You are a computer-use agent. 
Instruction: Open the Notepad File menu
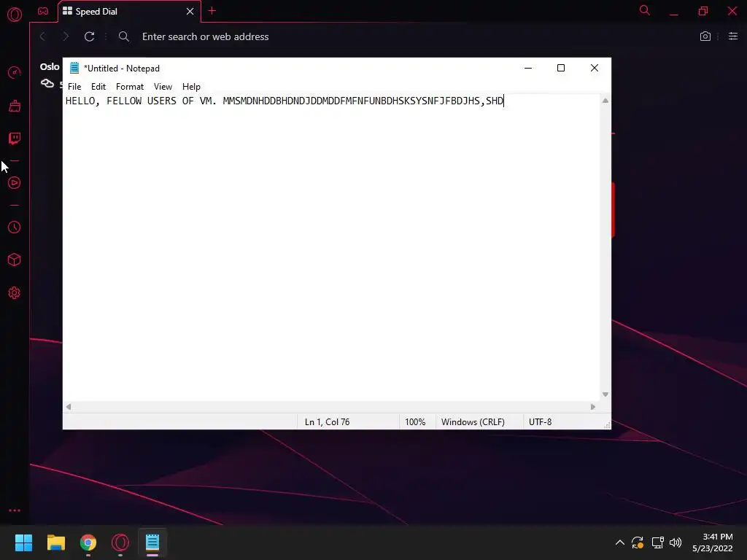click(74, 87)
